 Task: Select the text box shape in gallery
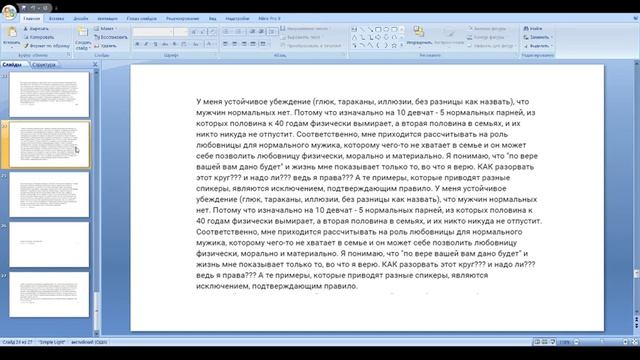click(x=354, y=29)
